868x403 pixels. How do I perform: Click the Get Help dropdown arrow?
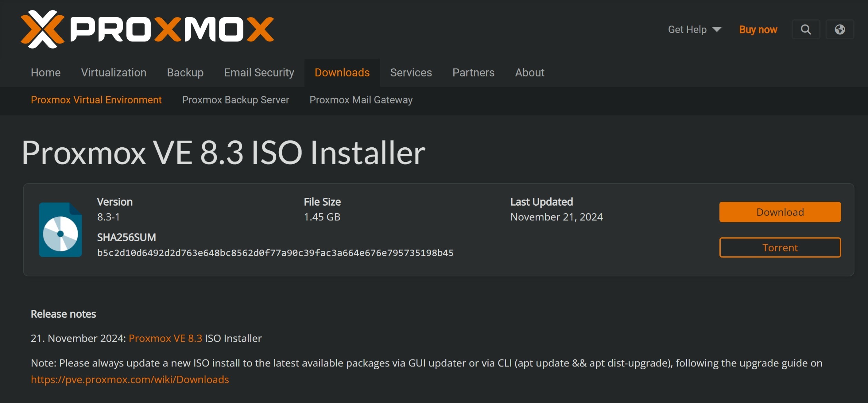717,29
